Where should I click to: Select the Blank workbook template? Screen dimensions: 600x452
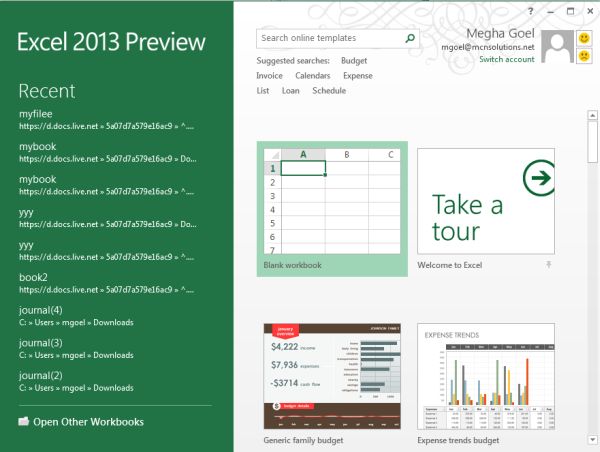click(x=332, y=209)
